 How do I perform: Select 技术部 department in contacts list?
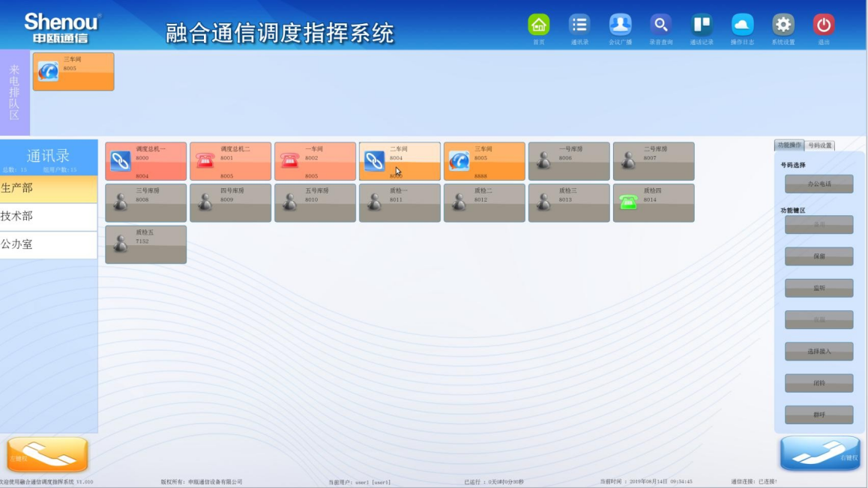[49, 217]
